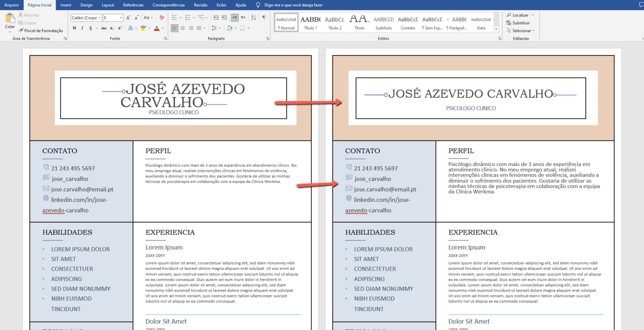Switch to the Design tab

pos(86,5)
